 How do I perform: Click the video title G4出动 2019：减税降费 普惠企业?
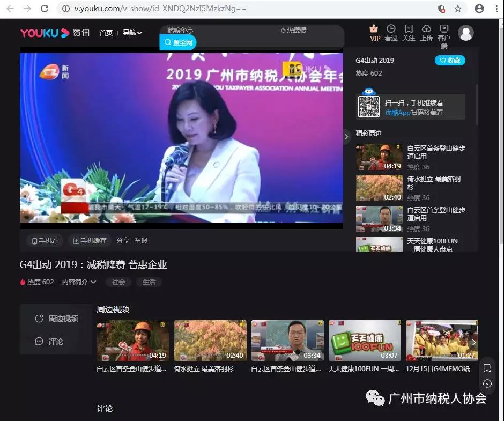pyautogui.click(x=93, y=265)
